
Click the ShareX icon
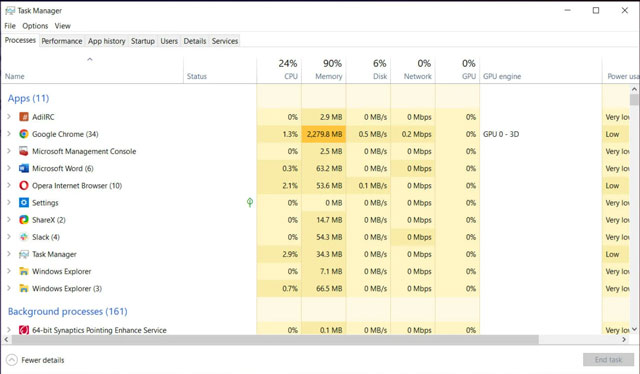pyautogui.click(x=24, y=220)
